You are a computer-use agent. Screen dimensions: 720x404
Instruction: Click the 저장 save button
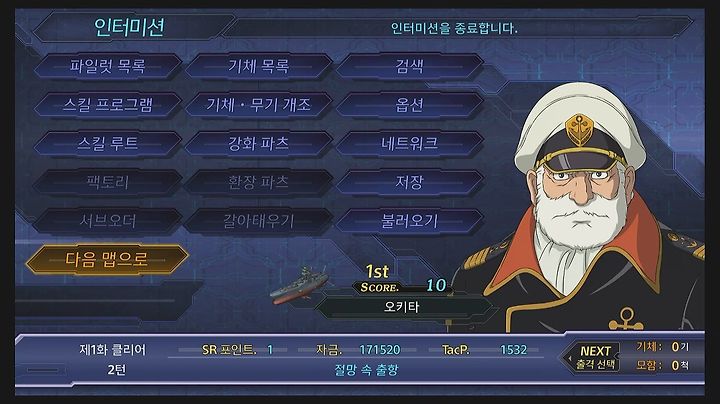tap(410, 183)
